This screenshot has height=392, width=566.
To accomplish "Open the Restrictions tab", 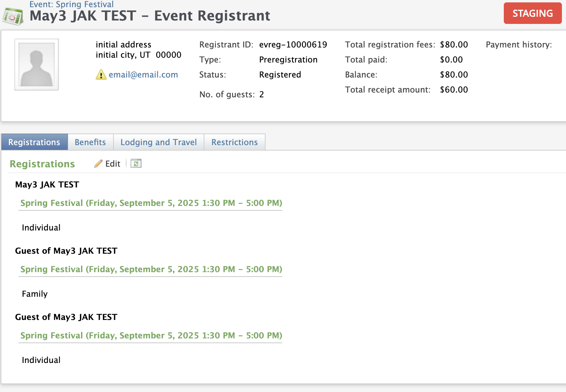I will tap(234, 142).
